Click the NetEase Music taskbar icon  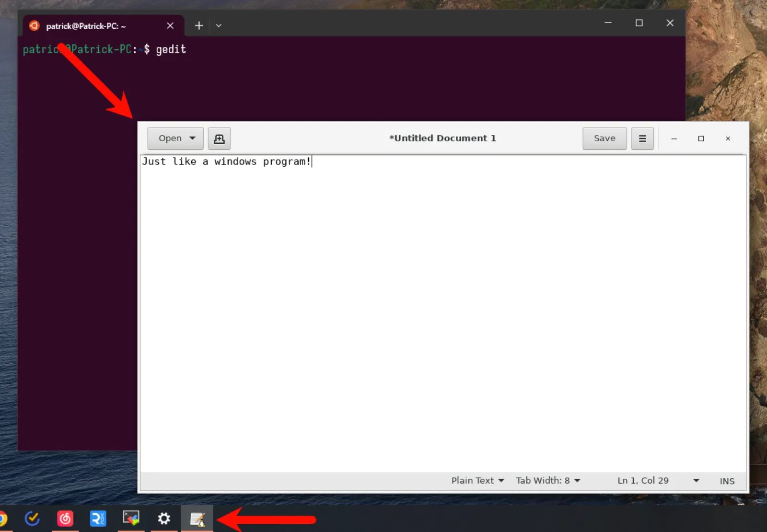(x=65, y=518)
